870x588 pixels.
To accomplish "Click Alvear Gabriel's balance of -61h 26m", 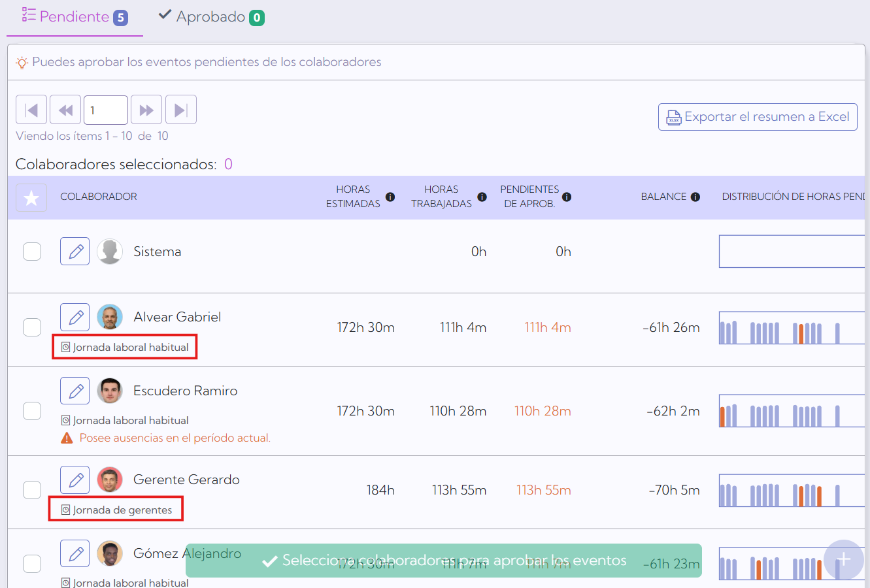I will point(671,327).
